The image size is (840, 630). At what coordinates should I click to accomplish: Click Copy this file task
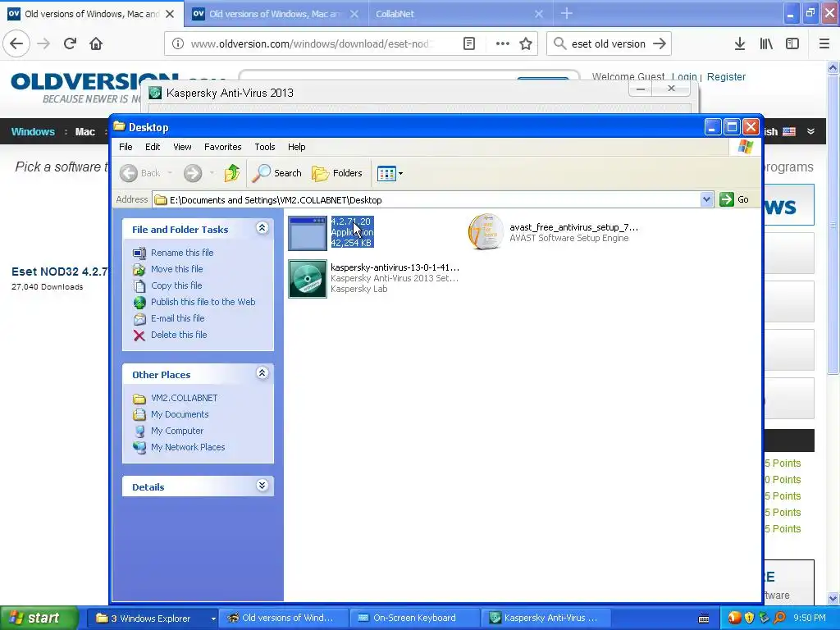pos(176,285)
